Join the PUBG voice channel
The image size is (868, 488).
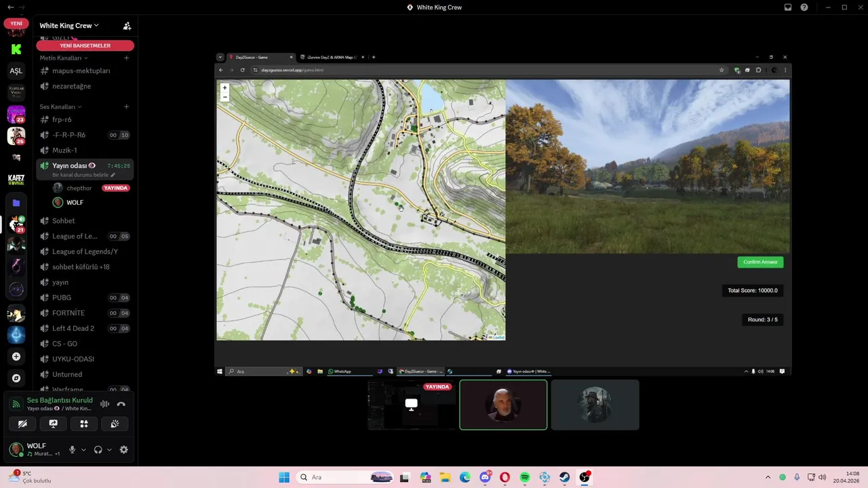tap(85, 298)
